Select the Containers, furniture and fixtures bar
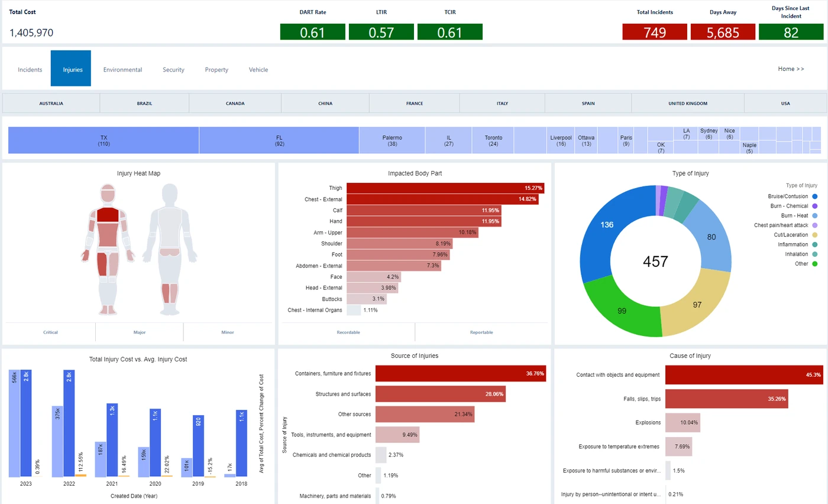The width and height of the screenshot is (828, 504). (460, 373)
